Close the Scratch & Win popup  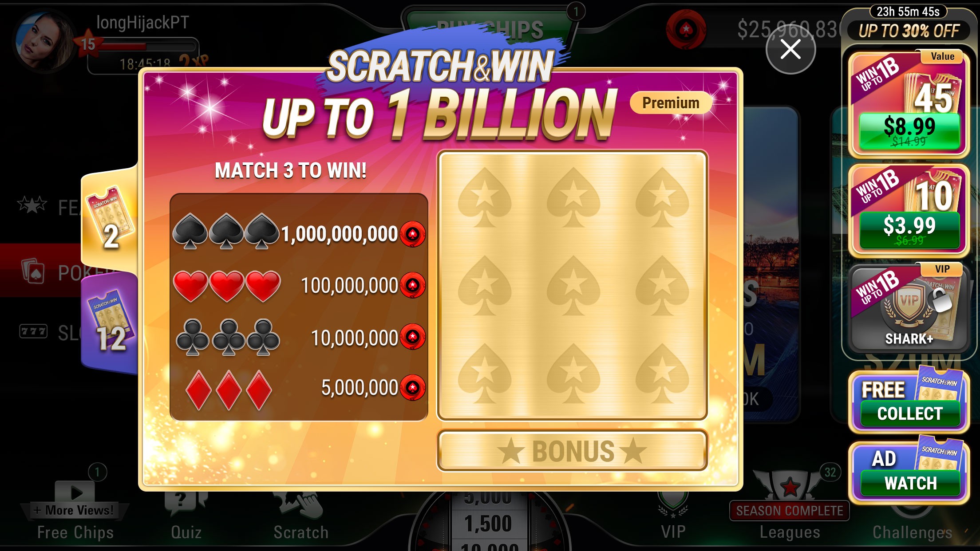[x=790, y=49]
